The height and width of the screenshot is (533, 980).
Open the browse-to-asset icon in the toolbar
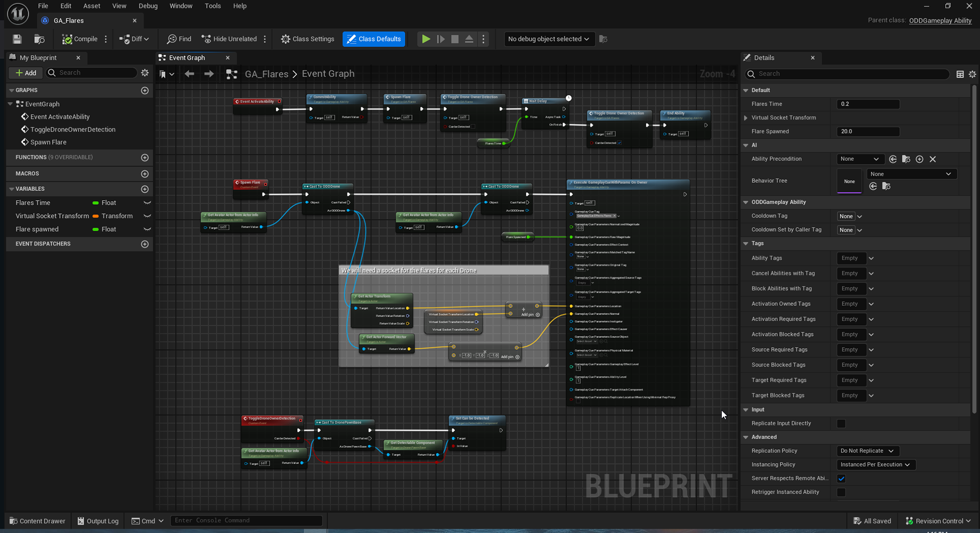tap(39, 39)
